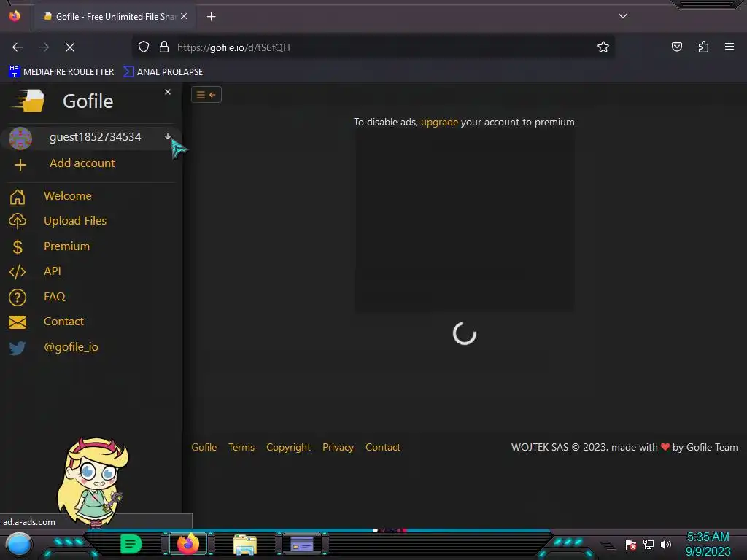Go back with the browser back arrow
Viewport: 747px width, 560px height.
[x=18, y=47]
